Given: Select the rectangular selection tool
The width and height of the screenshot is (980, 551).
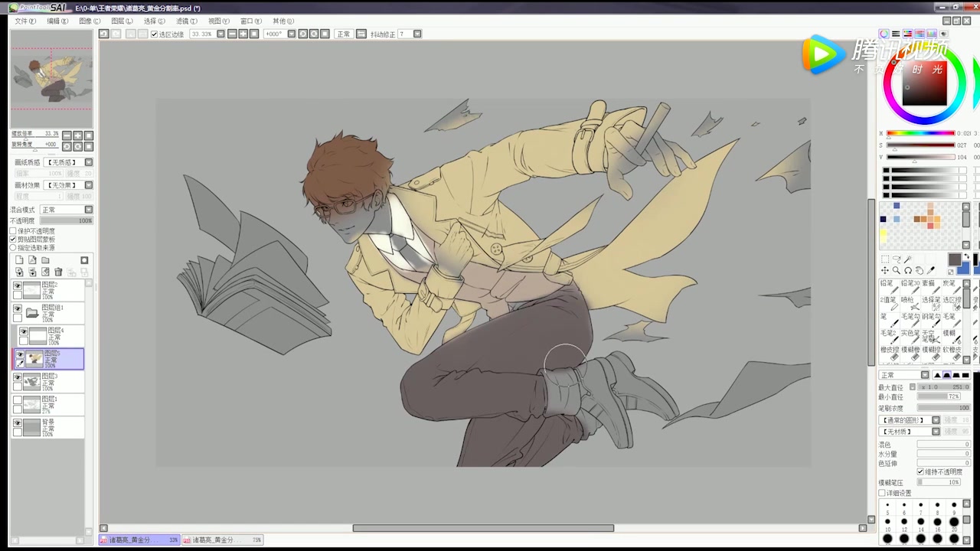Looking at the screenshot, I should coord(884,259).
